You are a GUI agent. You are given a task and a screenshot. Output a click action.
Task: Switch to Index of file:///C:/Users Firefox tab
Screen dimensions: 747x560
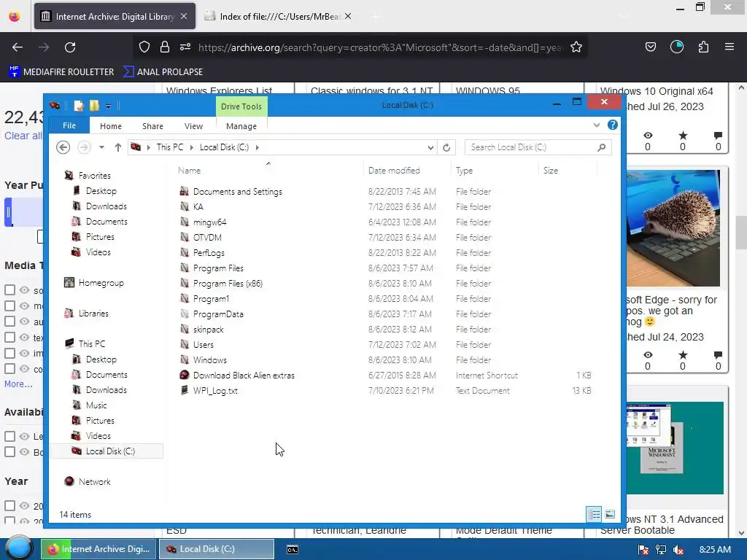(279, 17)
